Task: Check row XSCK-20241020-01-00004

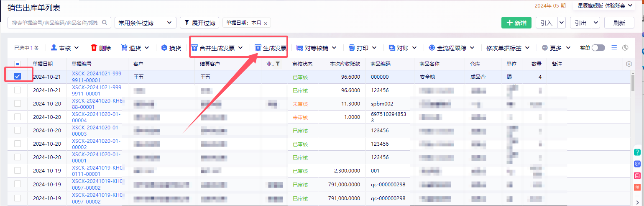Action: [x=18, y=117]
